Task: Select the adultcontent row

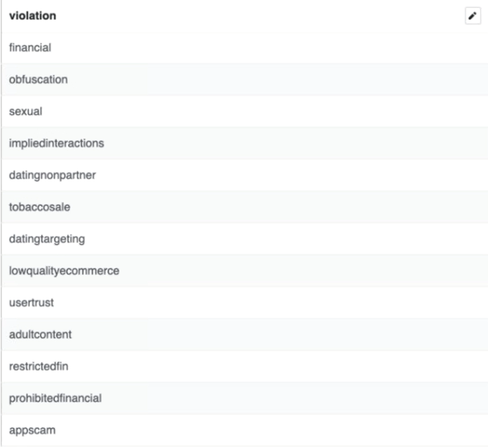Action: point(245,334)
